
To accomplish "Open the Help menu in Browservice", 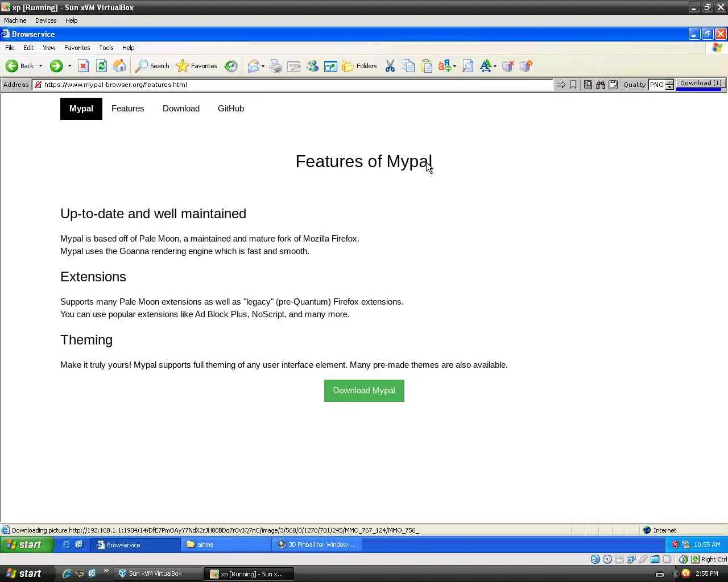I will pyautogui.click(x=128, y=48).
